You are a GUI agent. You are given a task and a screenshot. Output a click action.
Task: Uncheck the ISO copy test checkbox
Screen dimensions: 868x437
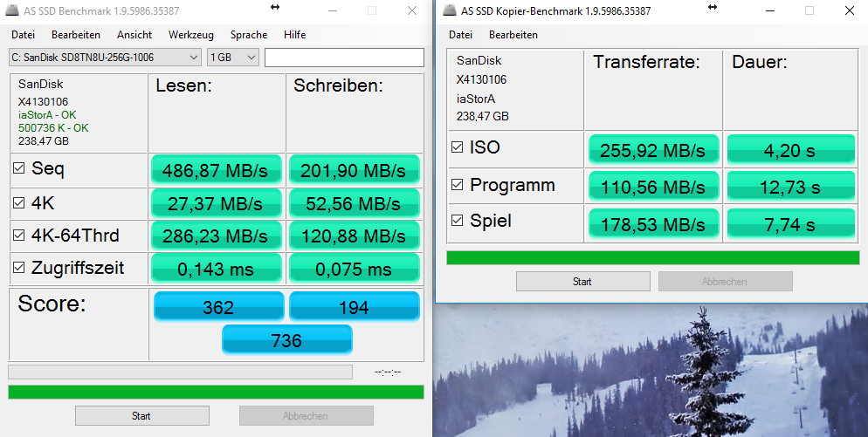[458, 147]
